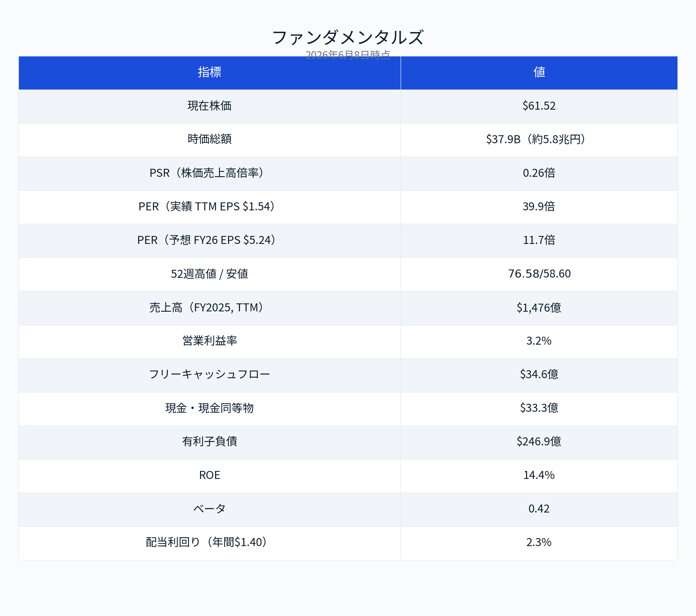Click the 値 column header
The image size is (696, 616).
coord(539,73)
